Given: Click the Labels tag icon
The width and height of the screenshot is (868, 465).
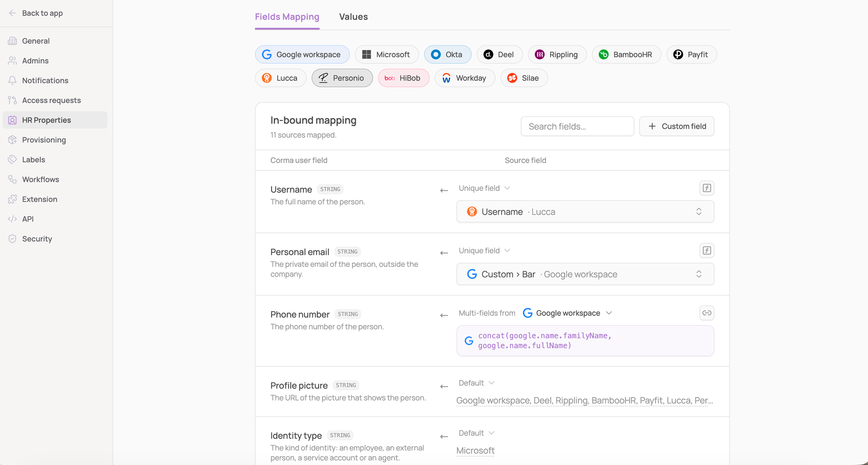Looking at the screenshot, I should click(12, 159).
